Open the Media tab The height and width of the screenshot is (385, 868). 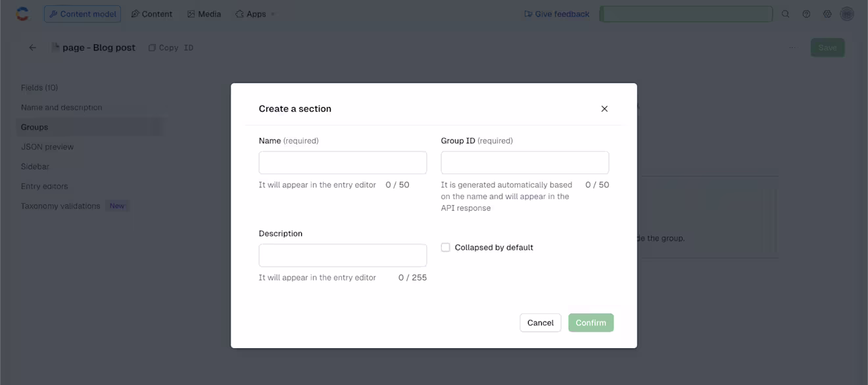tap(204, 14)
